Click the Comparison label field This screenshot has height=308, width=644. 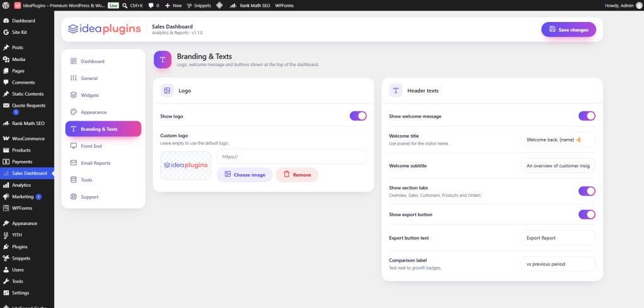558,264
